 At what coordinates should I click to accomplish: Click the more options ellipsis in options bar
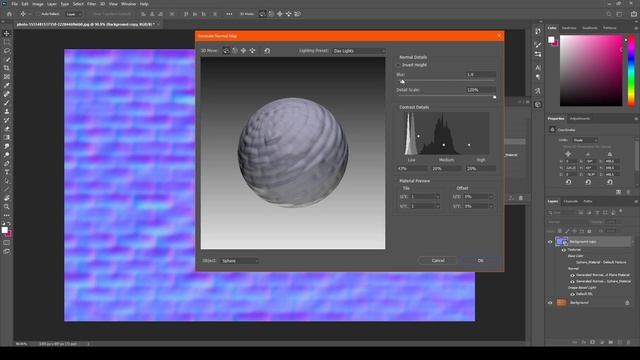(229, 14)
